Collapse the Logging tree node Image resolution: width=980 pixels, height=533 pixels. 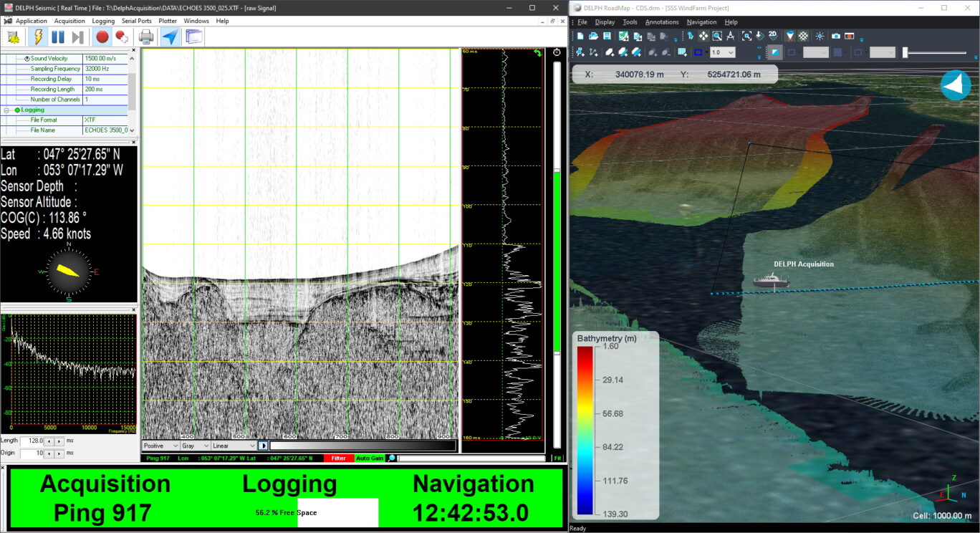[8, 110]
